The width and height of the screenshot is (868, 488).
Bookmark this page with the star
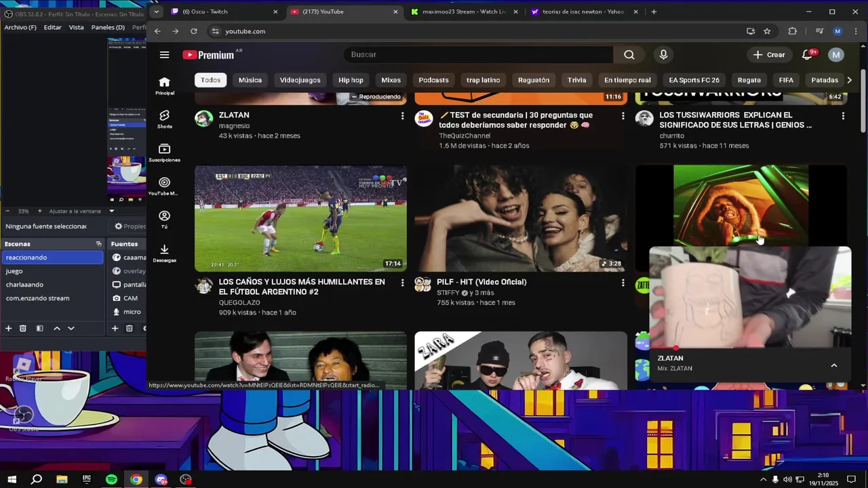tap(767, 31)
